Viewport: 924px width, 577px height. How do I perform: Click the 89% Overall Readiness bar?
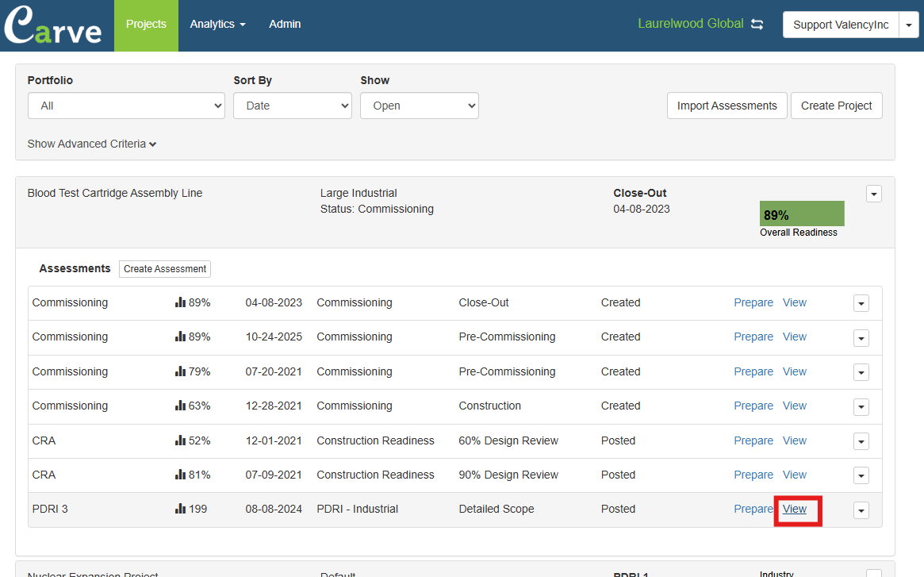pyautogui.click(x=801, y=214)
